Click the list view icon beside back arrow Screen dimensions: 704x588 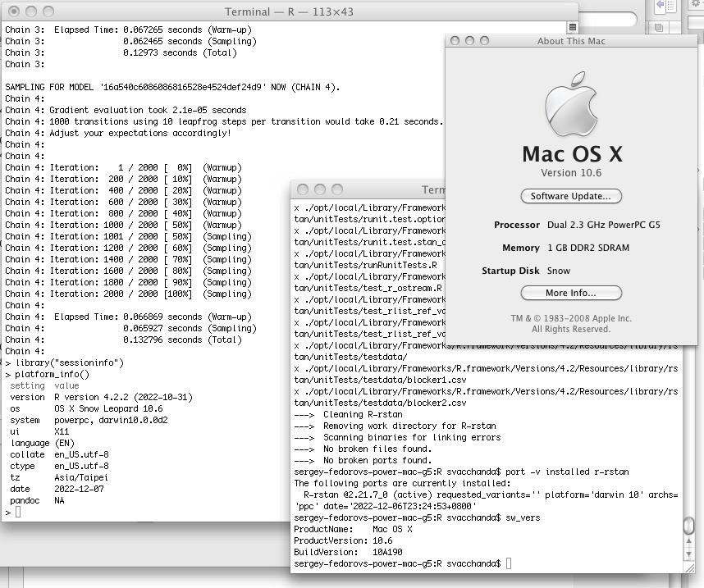click(x=671, y=6)
